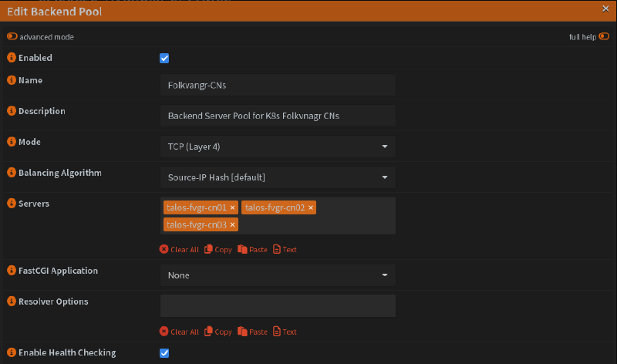Click the info icon beside Enabled
The height and width of the screenshot is (364, 617).
12,57
